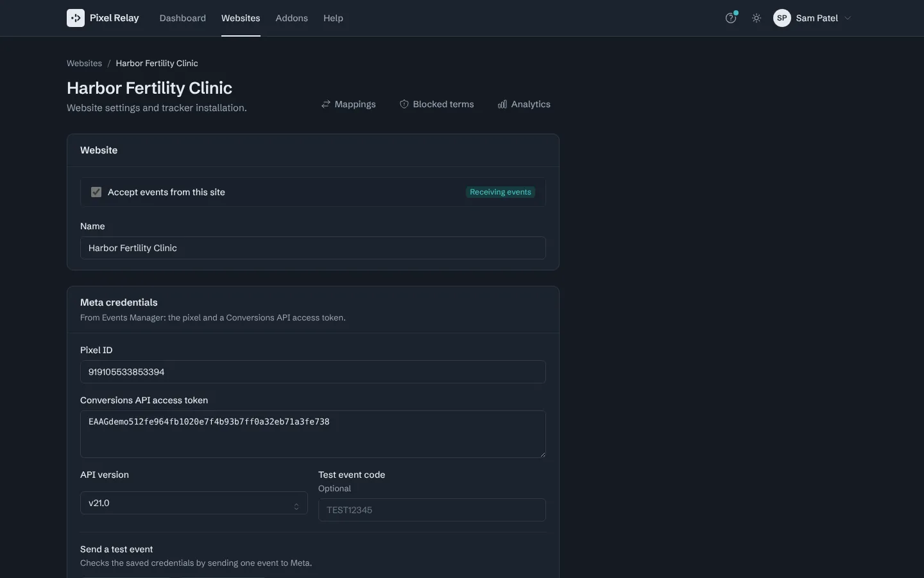The width and height of the screenshot is (924, 578).
Task: Click the Harbor Fertility Clinic breadcrumb text
Action: click(157, 63)
